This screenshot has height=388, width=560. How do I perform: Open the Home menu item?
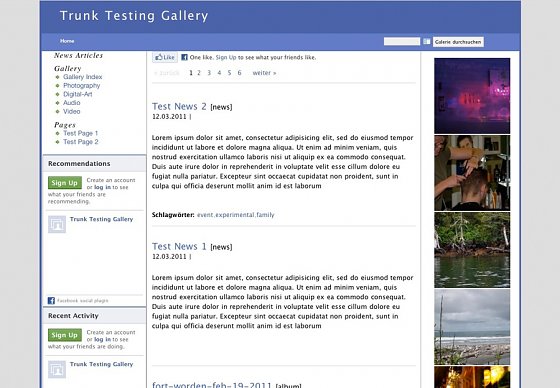[67, 41]
